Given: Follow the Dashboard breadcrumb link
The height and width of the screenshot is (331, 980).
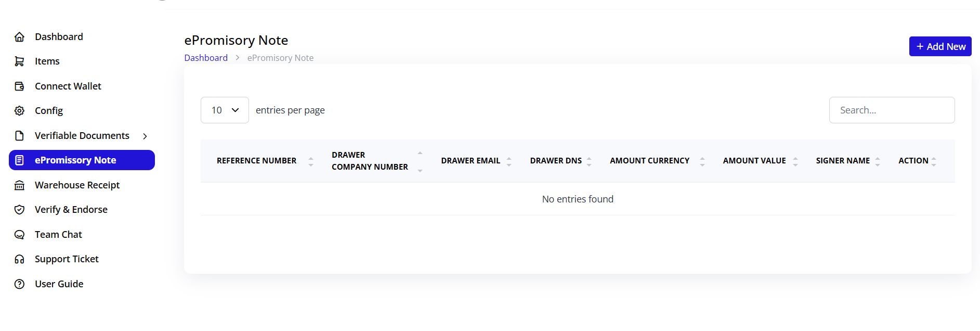Looking at the screenshot, I should tap(206, 58).
